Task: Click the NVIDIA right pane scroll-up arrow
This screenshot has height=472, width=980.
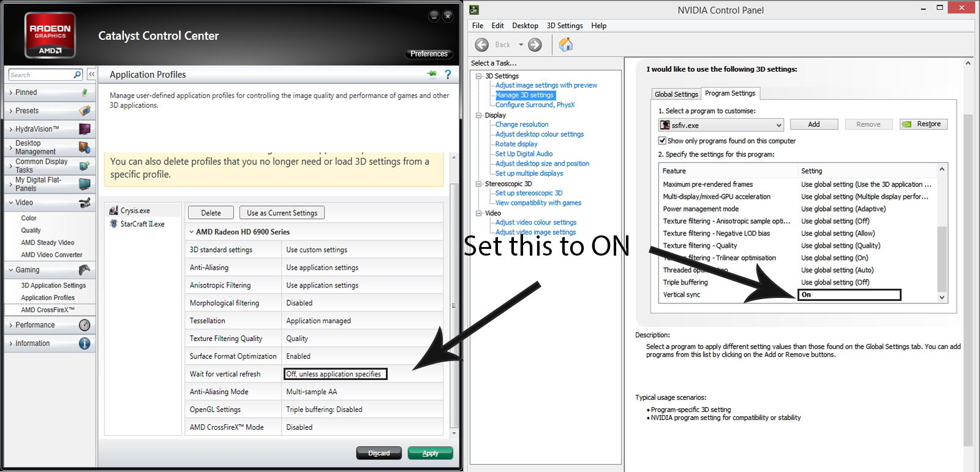Action: pyautogui.click(x=968, y=63)
